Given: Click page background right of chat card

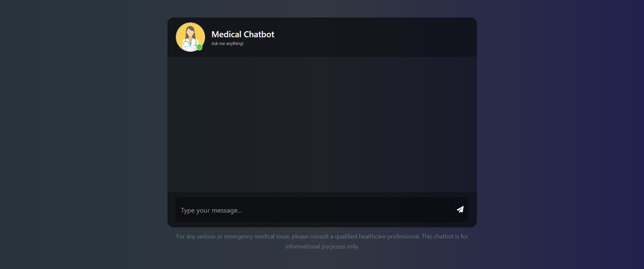Looking at the screenshot, I should click(x=560, y=134).
